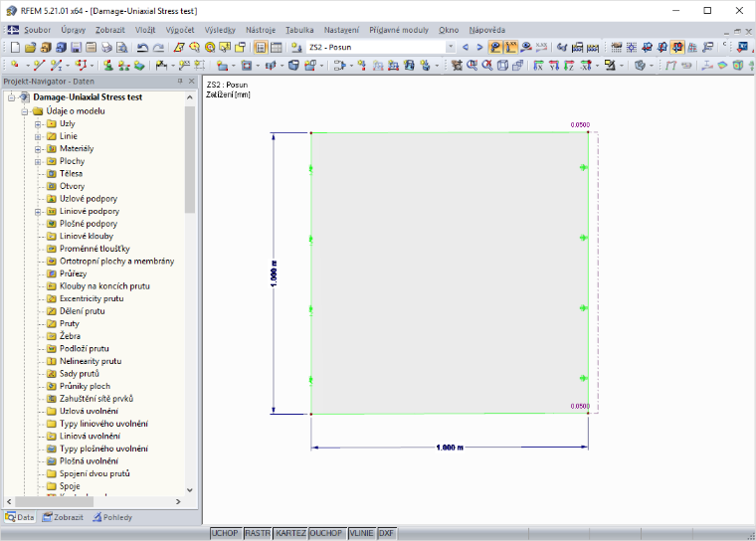Switch to the Zobrazit navigator tab

point(63,517)
